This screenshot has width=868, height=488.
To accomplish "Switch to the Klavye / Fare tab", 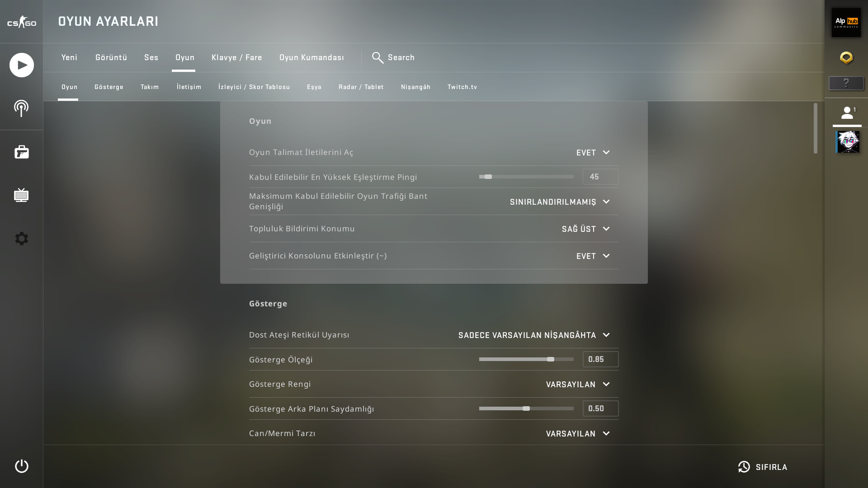I will click(x=236, y=57).
